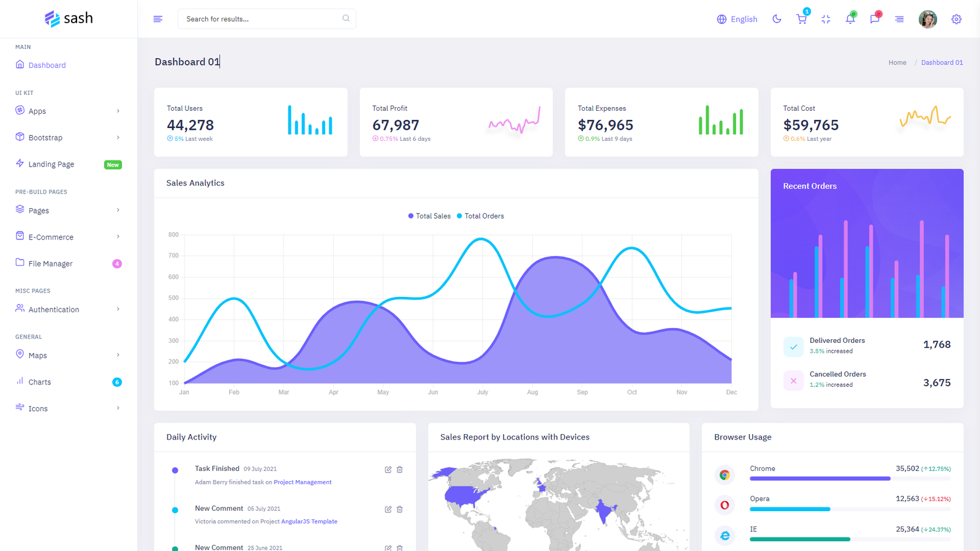Expand the E-Commerce menu chevron
This screenshot has height=551, width=980.
pyautogui.click(x=118, y=236)
